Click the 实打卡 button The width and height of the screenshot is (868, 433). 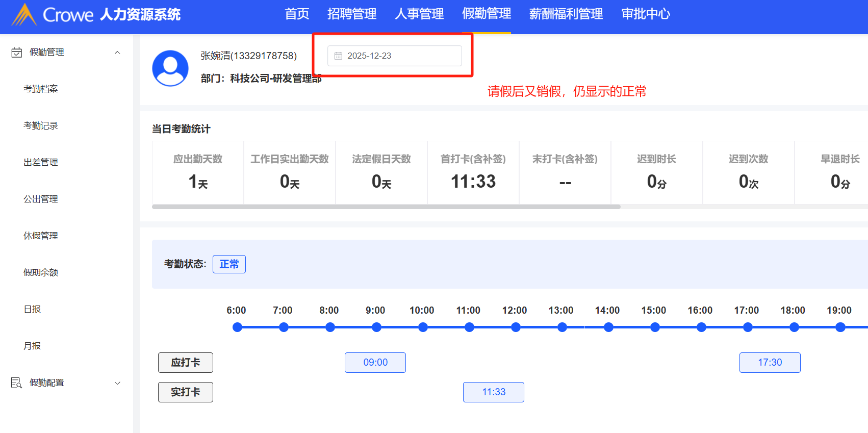pyautogui.click(x=186, y=392)
